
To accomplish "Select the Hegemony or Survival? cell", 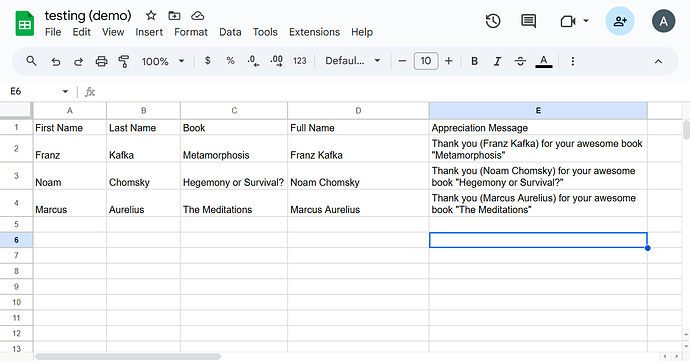I will point(234,176).
